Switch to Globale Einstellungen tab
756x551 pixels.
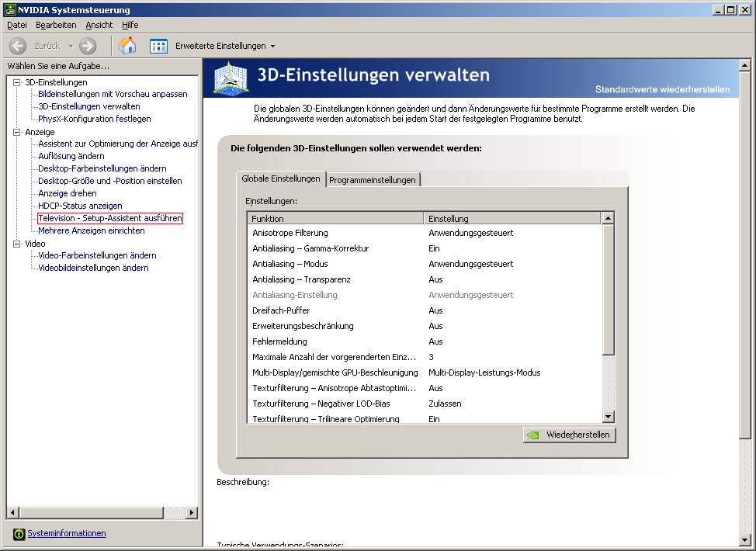click(281, 178)
